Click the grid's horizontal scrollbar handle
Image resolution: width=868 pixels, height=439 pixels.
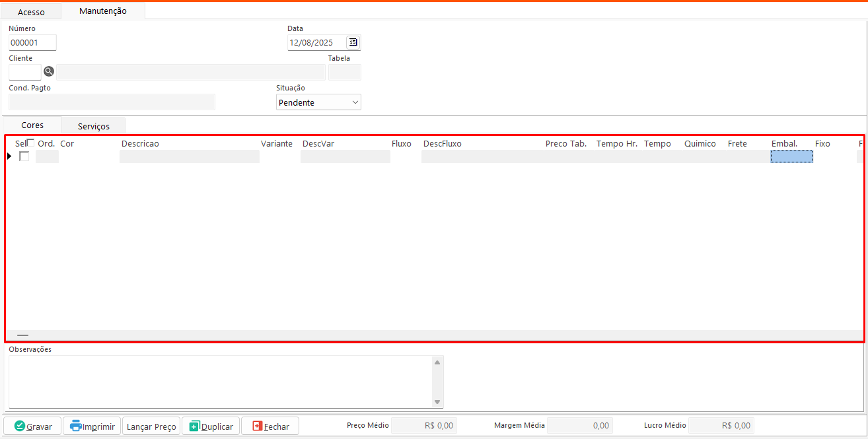pyautogui.click(x=22, y=335)
